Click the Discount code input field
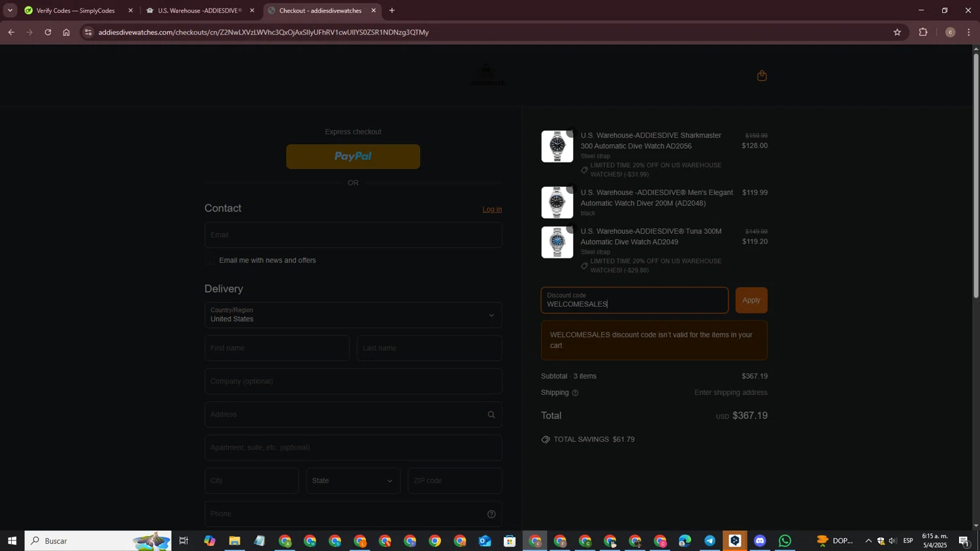This screenshot has height=551, width=980. tap(634, 300)
